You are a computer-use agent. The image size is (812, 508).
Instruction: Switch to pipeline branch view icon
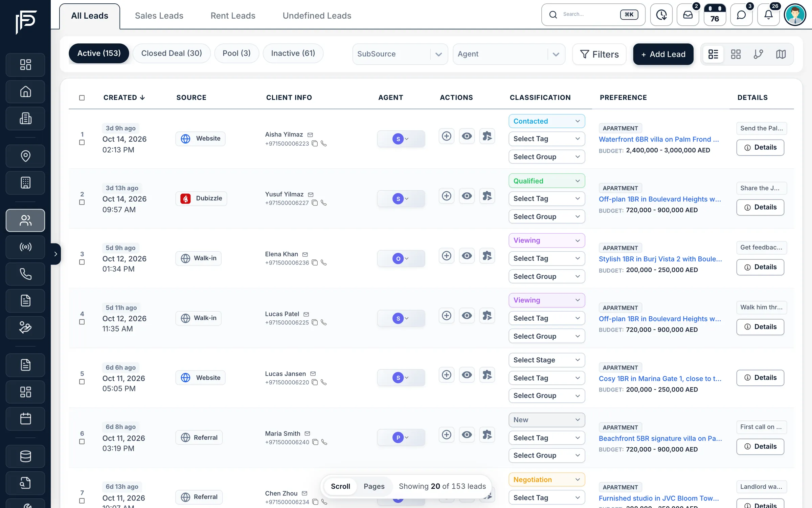click(x=758, y=54)
